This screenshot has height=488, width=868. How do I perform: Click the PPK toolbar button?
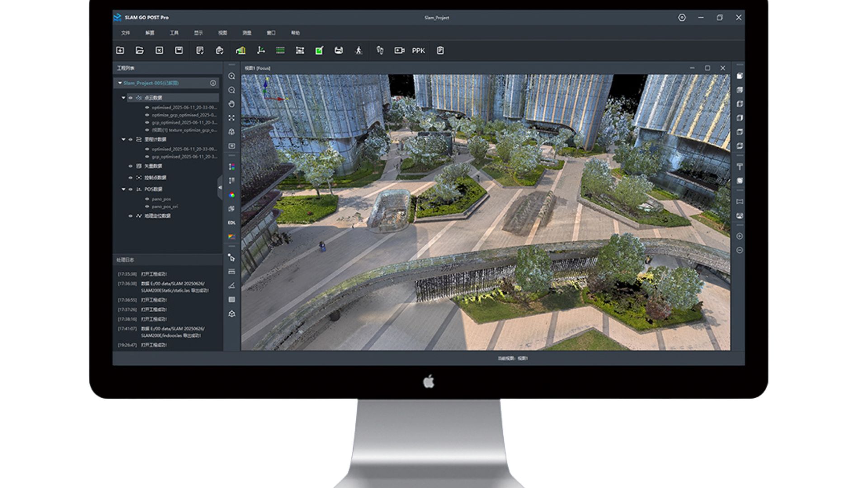pyautogui.click(x=418, y=51)
